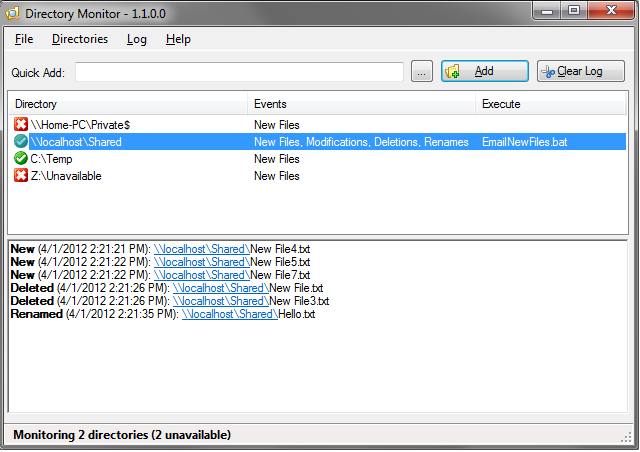This screenshot has height=452, width=640.
Task: Sort by the Events column header
Action: tap(361, 104)
